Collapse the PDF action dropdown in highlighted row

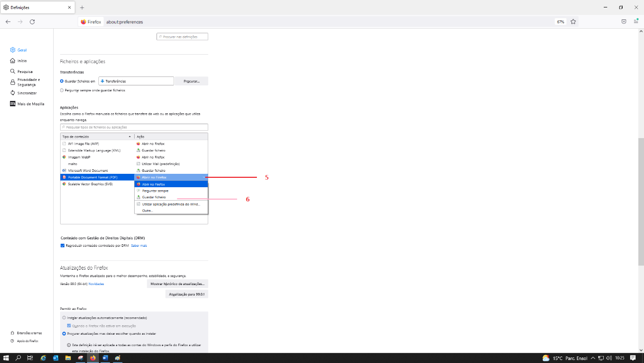pyautogui.click(x=171, y=177)
